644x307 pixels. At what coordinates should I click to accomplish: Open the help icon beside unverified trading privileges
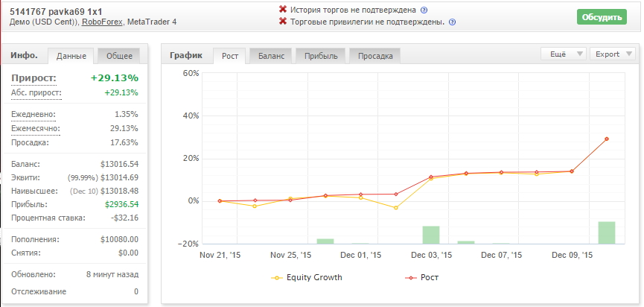coord(452,22)
